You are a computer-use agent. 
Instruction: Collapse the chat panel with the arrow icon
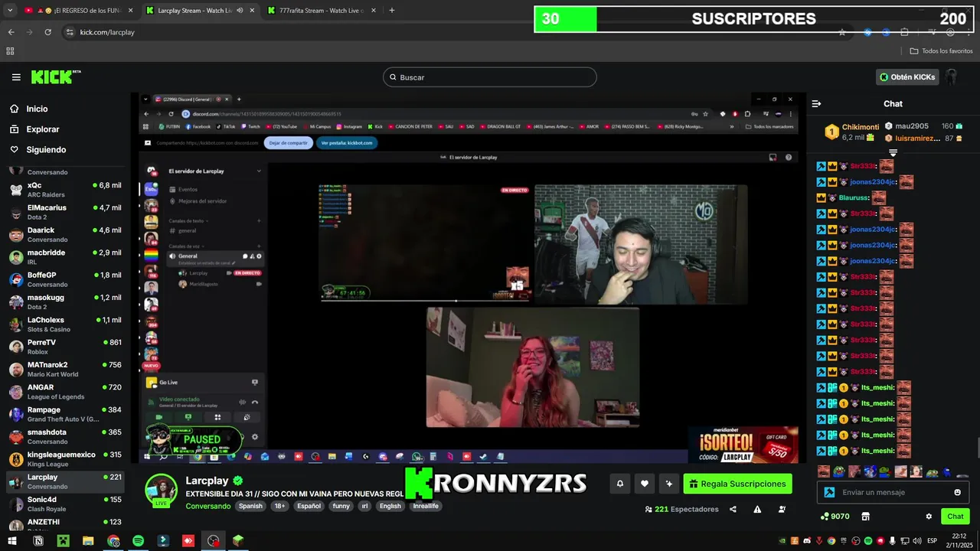click(816, 103)
